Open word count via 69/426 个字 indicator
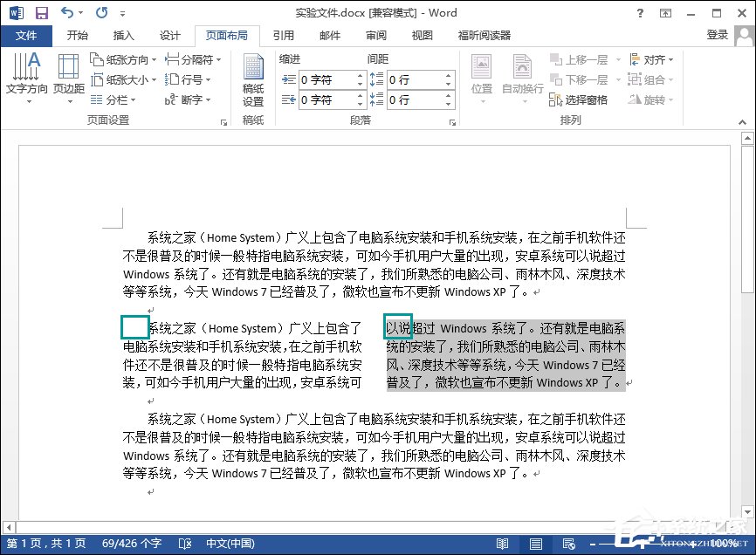The image size is (756, 555). 131,542
